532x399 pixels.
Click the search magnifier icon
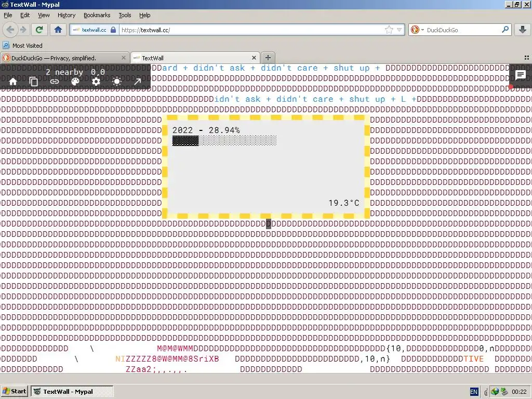point(505,30)
